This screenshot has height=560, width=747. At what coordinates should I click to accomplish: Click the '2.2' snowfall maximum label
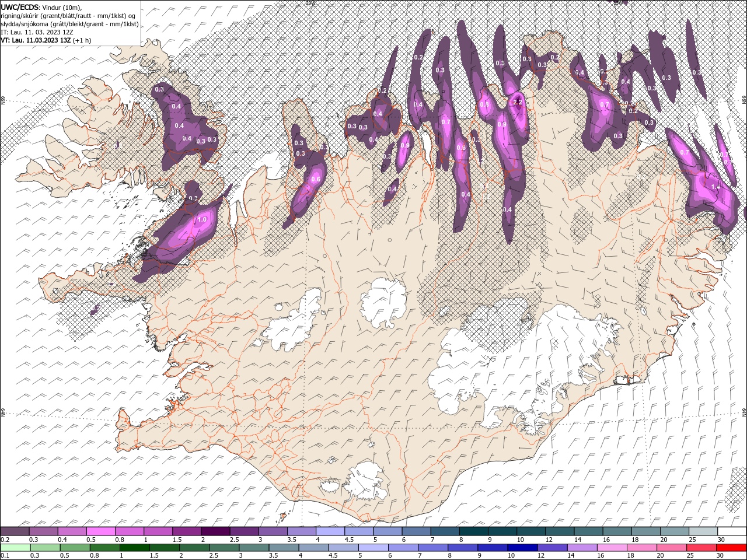(517, 102)
